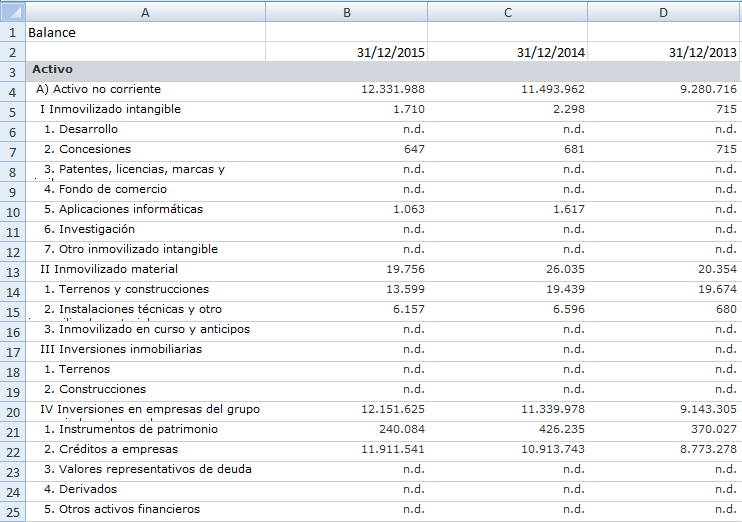Select row 13 header
Image resolution: width=742 pixels, height=522 pixels.
(x=13, y=272)
